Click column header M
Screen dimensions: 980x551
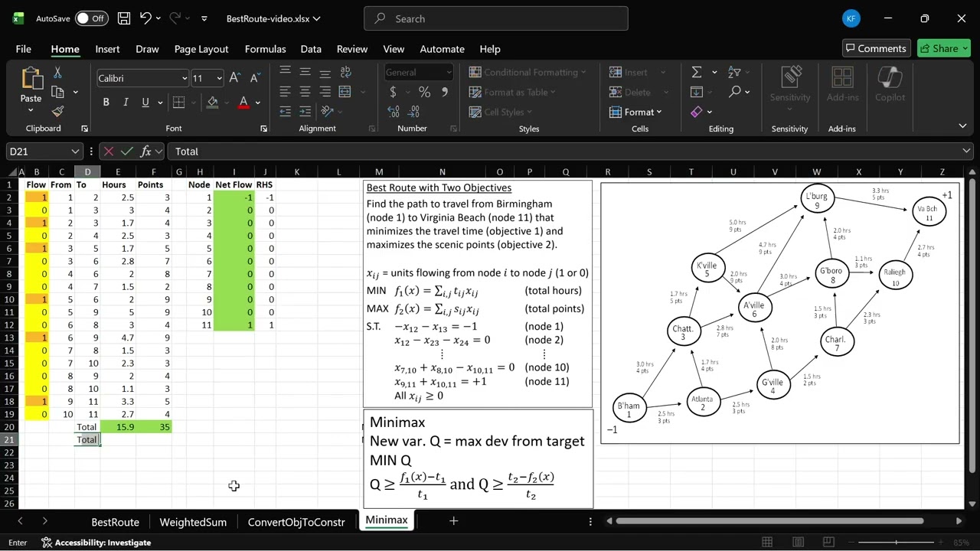tap(379, 172)
